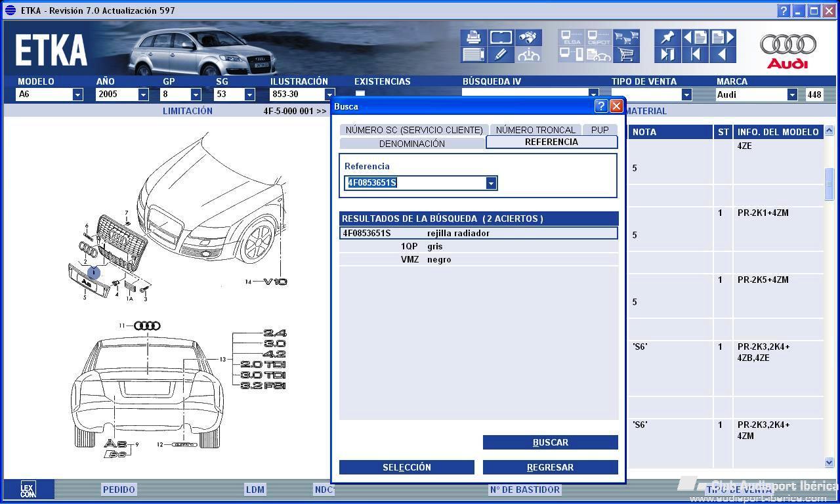840x504 pixels.
Task: Select the REFERENCIA tab
Action: tap(552, 142)
